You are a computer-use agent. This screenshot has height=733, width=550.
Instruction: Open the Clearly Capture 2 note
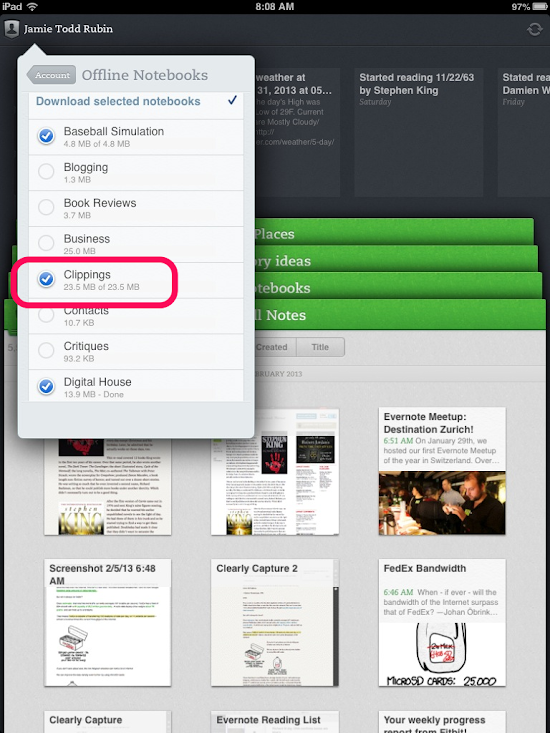275,623
